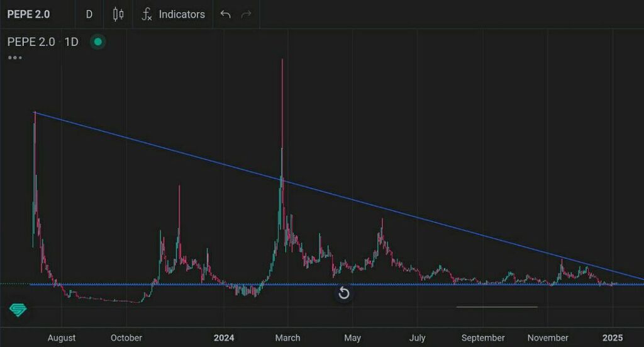Click the August label on time axis
644x347 pixels.
click(62, 338)
